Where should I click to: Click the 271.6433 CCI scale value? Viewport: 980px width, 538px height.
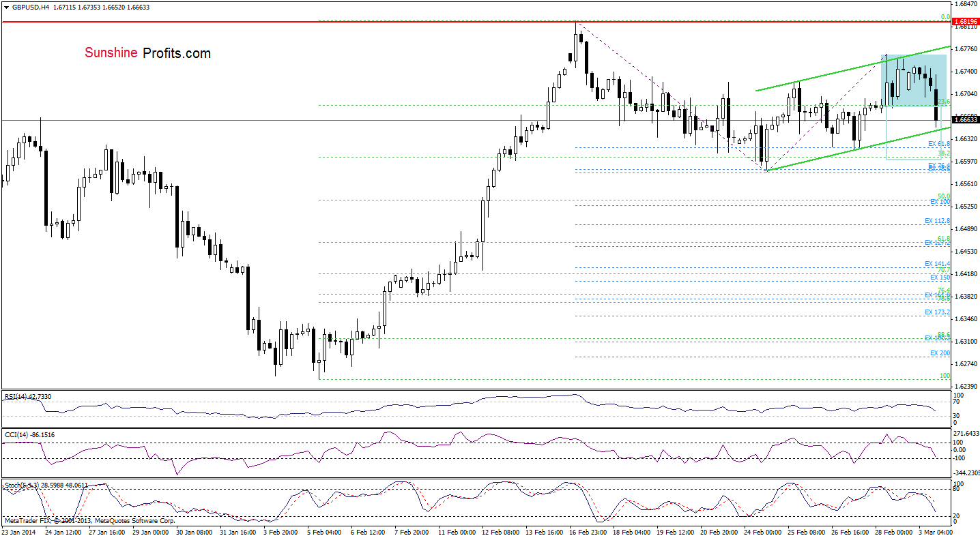coord(968,433)
